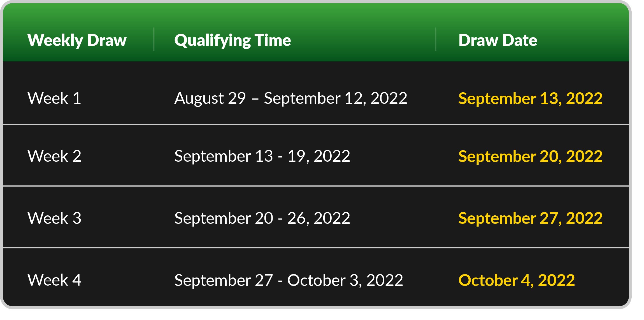Click the yellow September 27, 2022 date

pos(530,218)
